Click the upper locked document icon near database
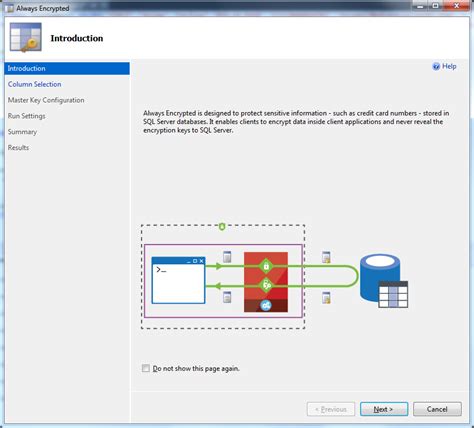The height and width of the screenshot is (428, 474). (x=326, y=257)
